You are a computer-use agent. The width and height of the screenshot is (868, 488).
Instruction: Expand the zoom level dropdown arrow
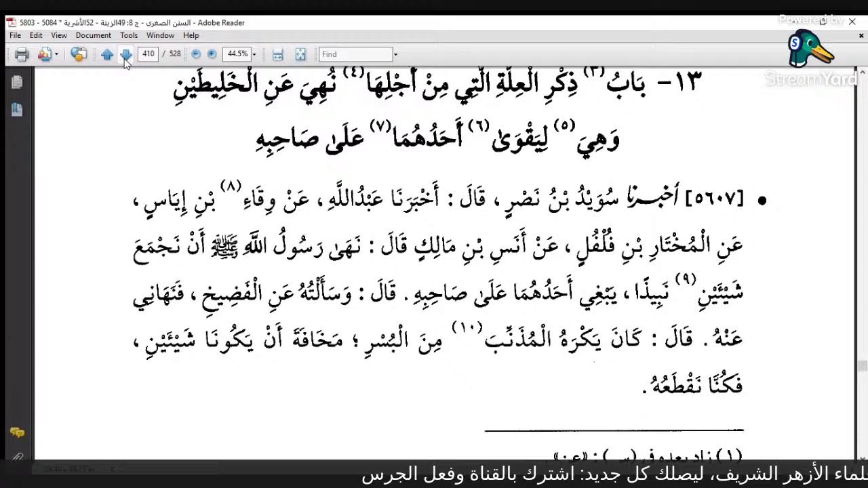tap(254, 54)
